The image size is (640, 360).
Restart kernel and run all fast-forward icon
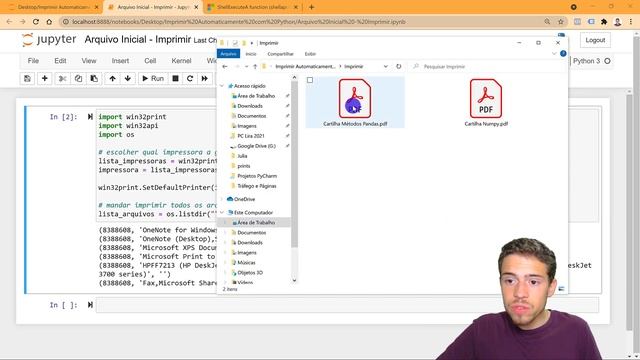pos(204,78)
